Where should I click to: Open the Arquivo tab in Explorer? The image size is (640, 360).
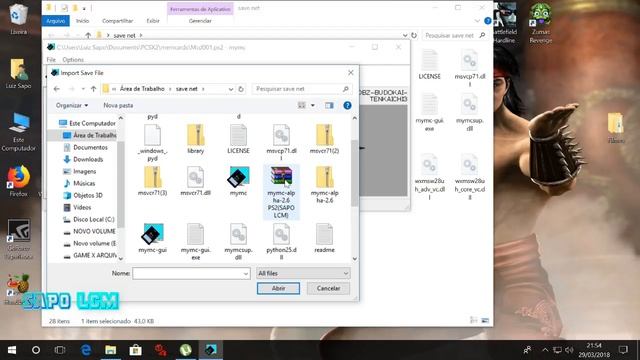tap(56, 21)
